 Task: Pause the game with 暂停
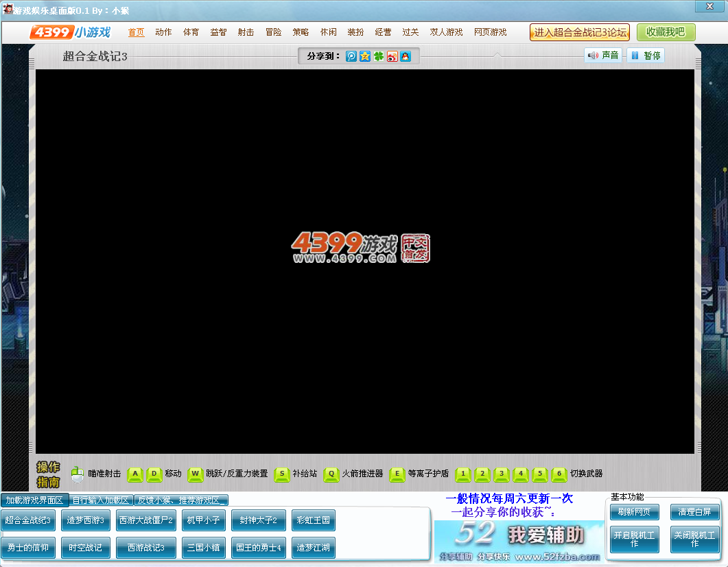[646, 56]
